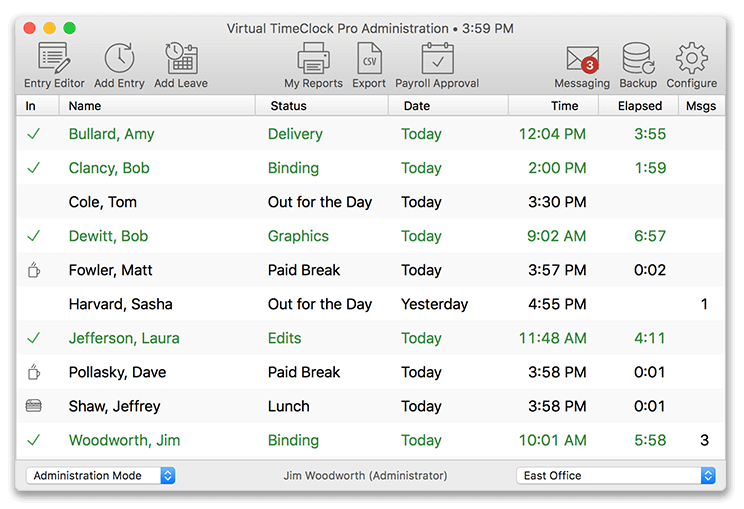Click Sasha Harvard's message count 1

705,304
